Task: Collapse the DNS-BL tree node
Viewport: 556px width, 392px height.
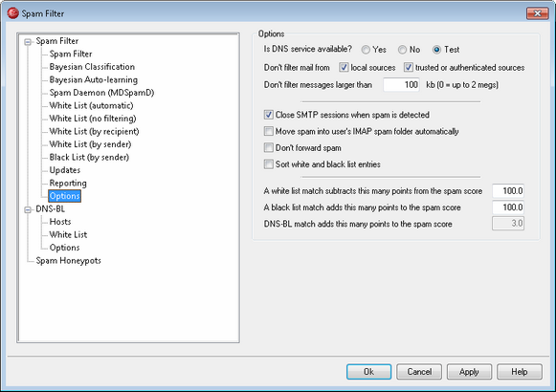Action: [28, 210]
